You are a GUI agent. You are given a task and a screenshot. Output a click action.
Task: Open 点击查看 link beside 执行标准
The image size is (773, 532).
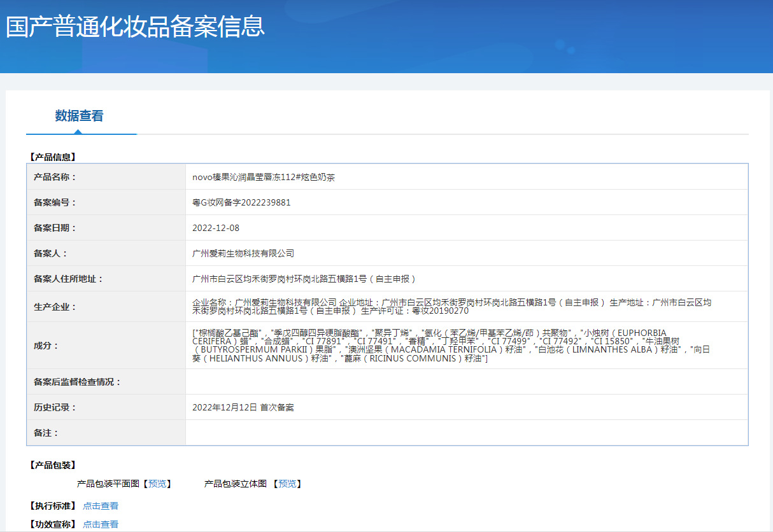point(101,506)
